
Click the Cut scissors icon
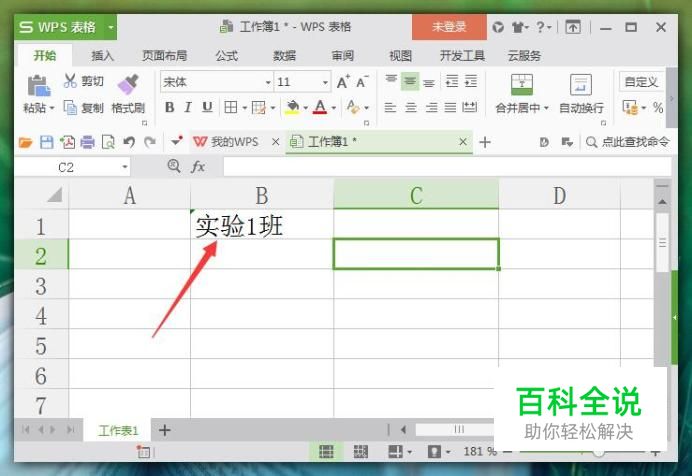pyautogui.click(x=70, y=81)
